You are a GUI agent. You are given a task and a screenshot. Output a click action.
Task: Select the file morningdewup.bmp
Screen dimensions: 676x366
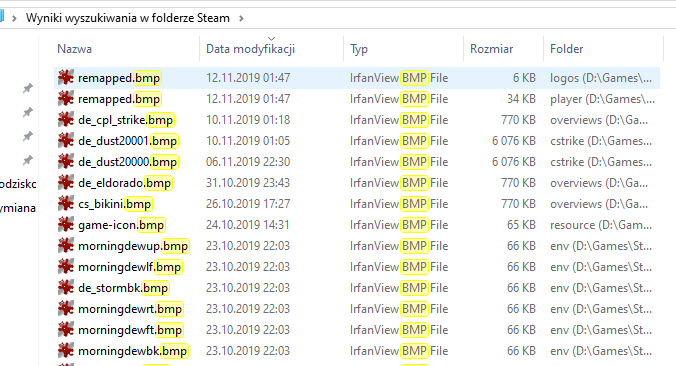pos(133,246)
